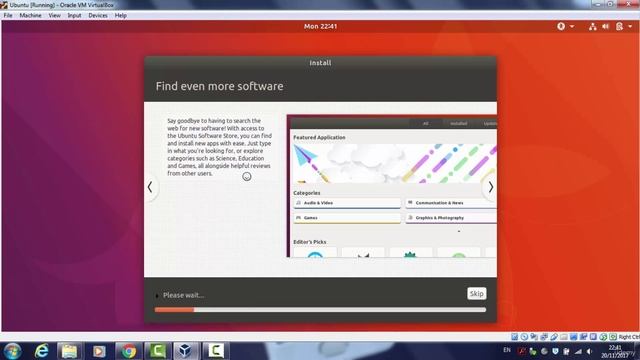Open green Camtasia taskbar icon
This screenshot has width=640, height=360.
point(158,351)
